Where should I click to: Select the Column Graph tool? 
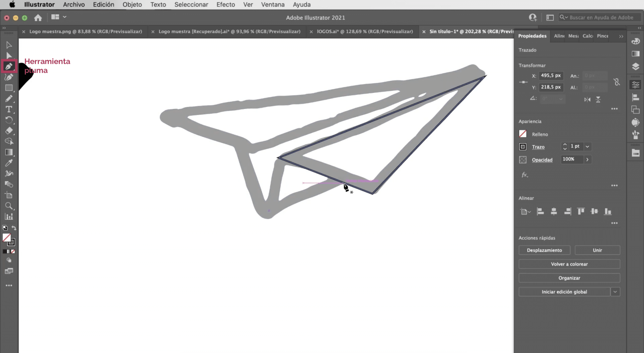coord(9,217)
